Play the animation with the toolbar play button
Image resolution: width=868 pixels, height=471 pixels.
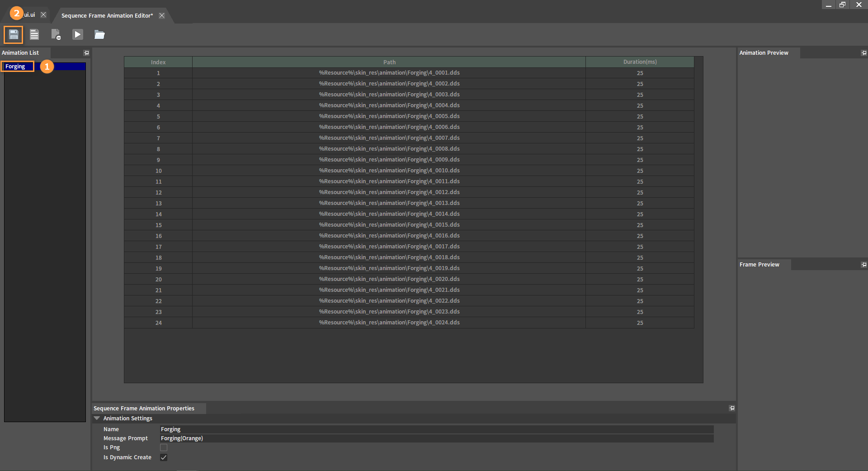coord(78,34)
